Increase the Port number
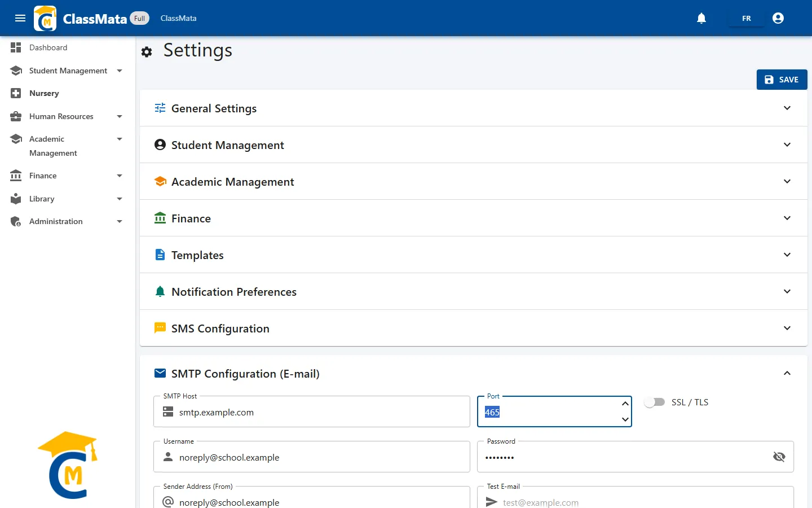 (625, 404)
